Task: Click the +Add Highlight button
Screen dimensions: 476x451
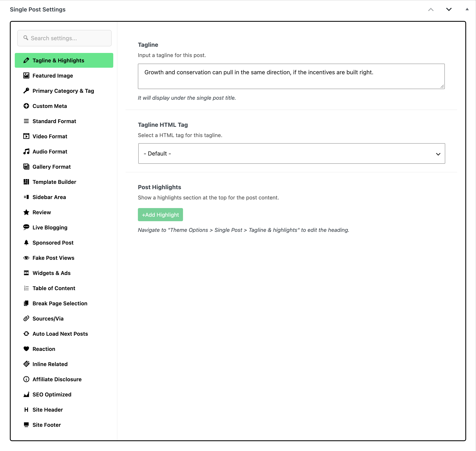Action: (160, 215)
